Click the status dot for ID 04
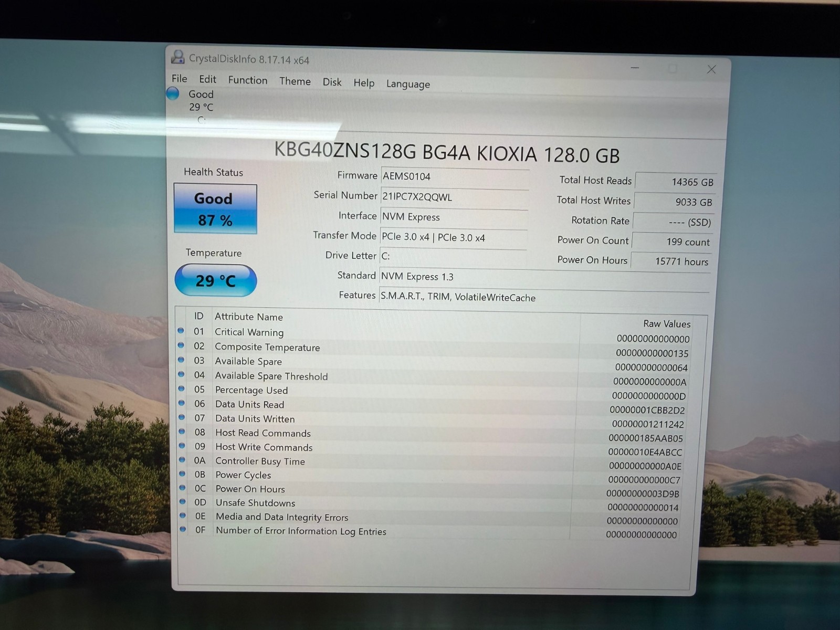This screenshot has width=840, height=630. point(181,374)
